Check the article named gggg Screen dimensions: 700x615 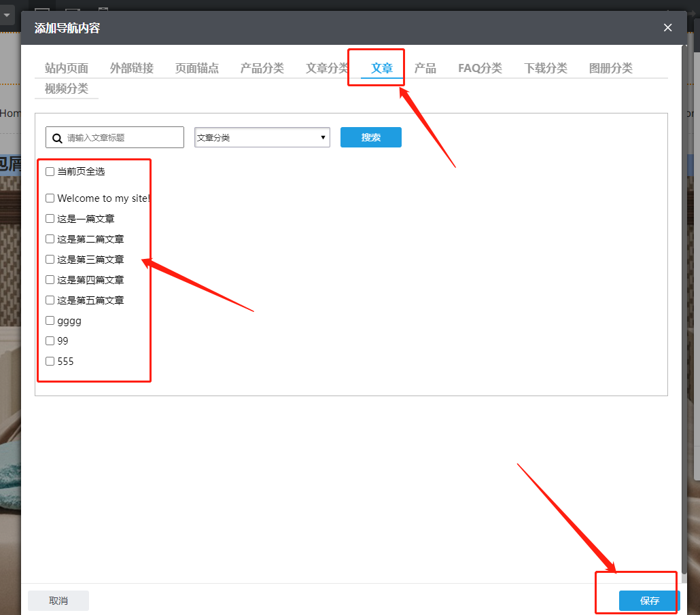[x=50, y=321]
